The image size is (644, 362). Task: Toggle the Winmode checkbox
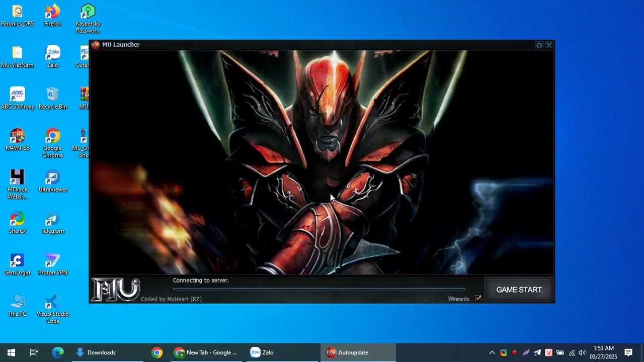pyautogui.click(x=478, y=298)
